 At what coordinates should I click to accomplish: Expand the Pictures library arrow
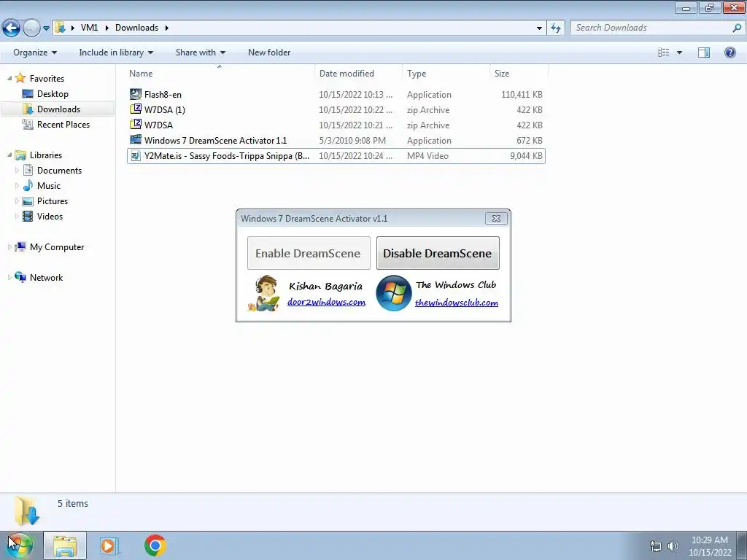[18, 201]
